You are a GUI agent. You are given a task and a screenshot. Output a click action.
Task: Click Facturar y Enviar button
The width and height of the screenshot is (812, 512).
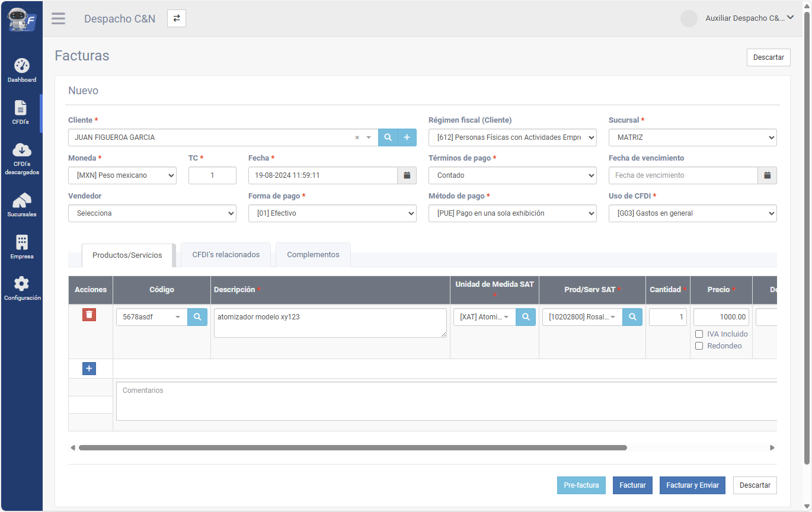coord(692,485)
